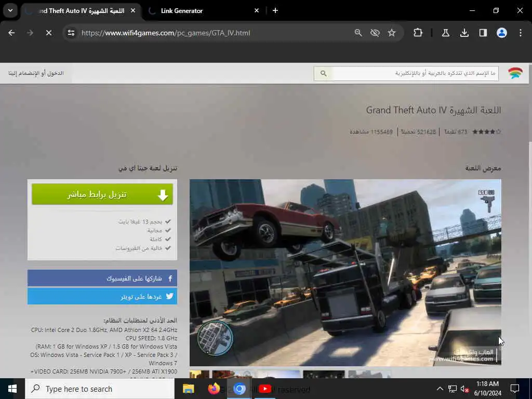Toggle the browser side panel
Viewport: 532px width, 399px height.
pyautogui.click(x=483, y=33)
